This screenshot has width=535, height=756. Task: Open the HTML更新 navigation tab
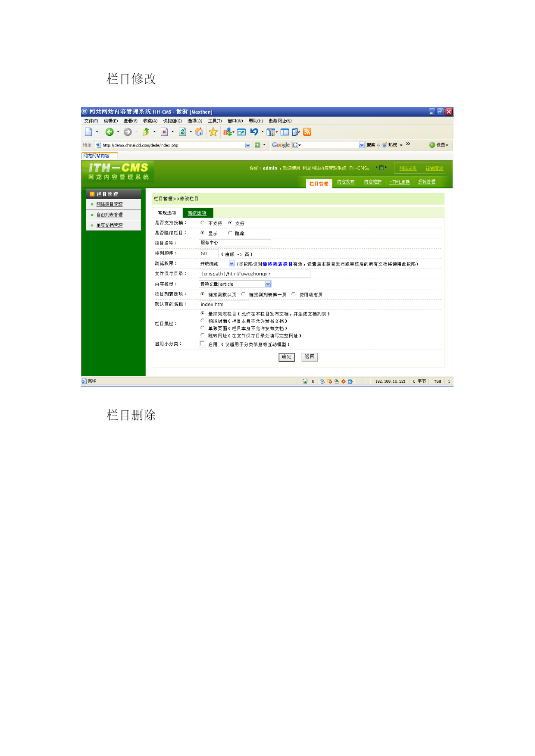[400, 182]
